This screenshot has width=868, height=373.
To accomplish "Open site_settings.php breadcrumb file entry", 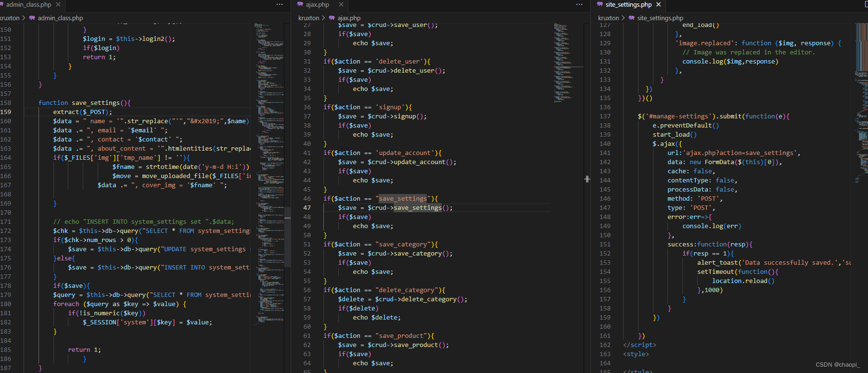I will pyautogui.click(x=660, y=18).
